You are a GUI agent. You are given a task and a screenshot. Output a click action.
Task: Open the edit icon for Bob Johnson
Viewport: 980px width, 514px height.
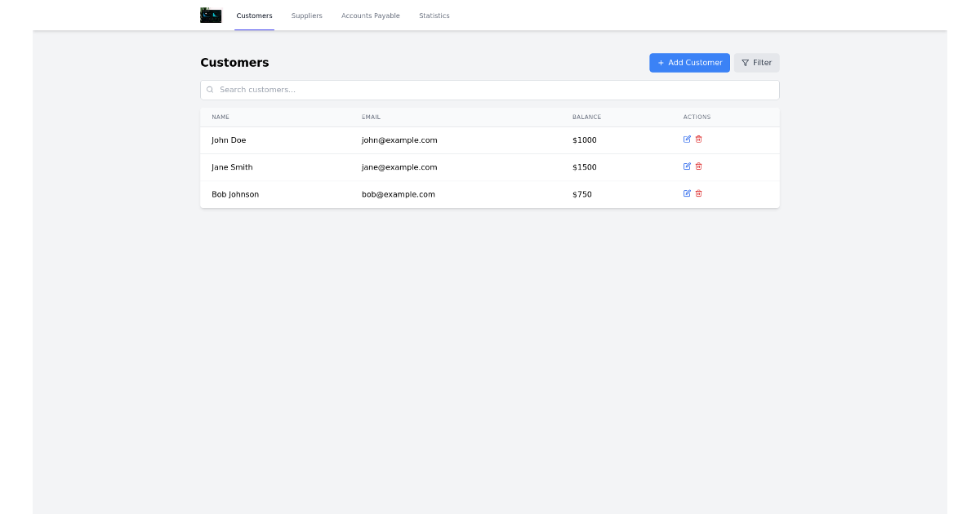point(687,193)
